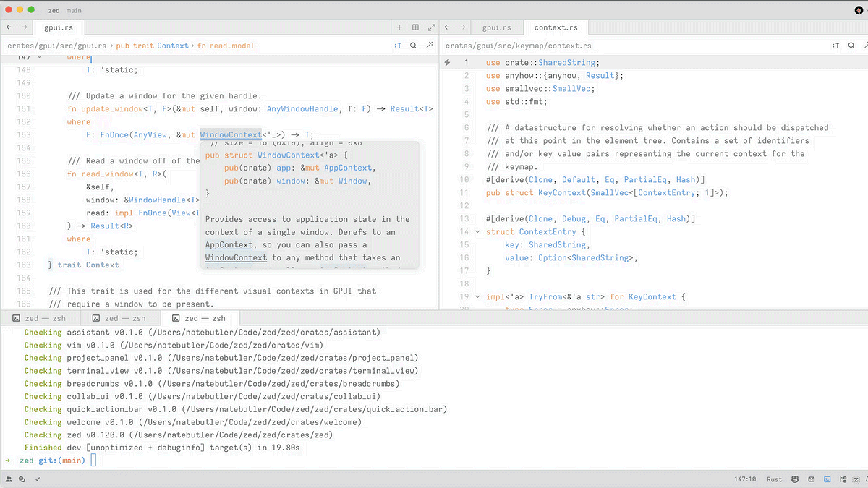Click 'pub struct KeyContext' line in context.rs

click(607, 193)
